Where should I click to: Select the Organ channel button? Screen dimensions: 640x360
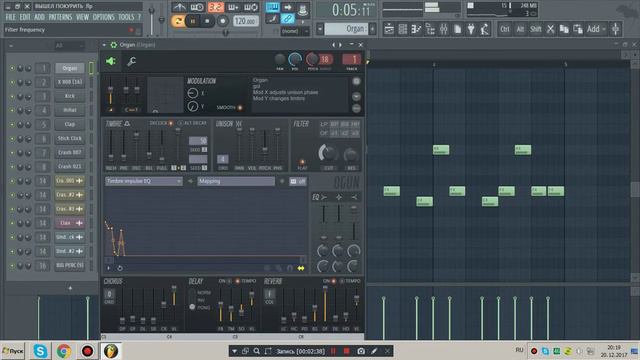pos(69,68)
